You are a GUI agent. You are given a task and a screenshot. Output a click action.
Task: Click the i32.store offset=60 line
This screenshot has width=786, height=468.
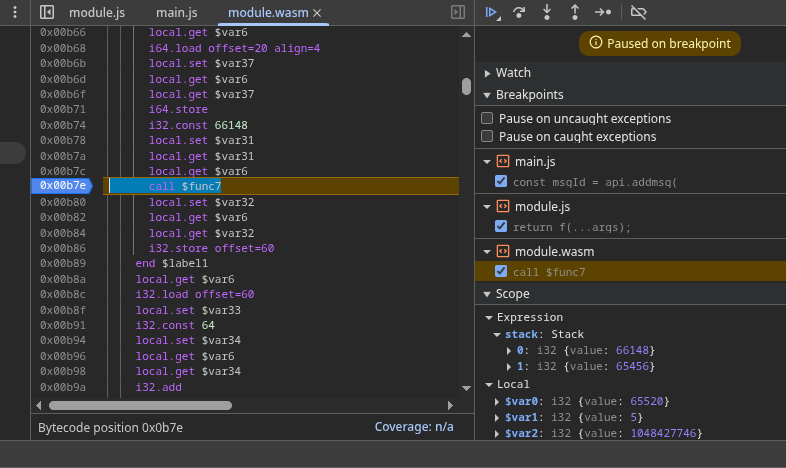point(211,248)
